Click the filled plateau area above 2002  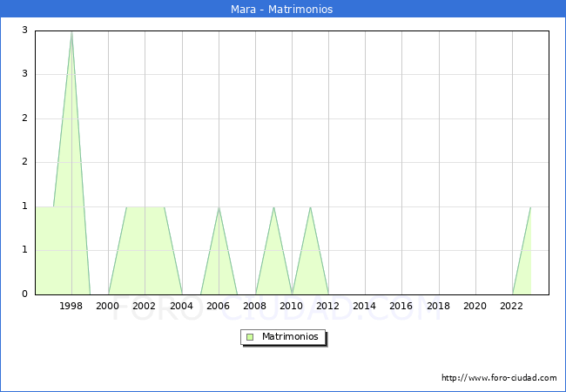pyautogui.click(x=145, y=251)
